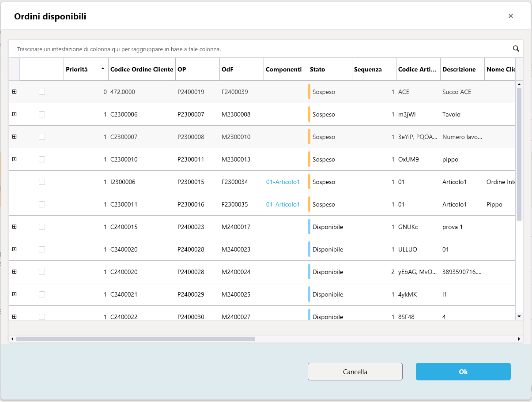The height and width of the screenshot is (402, 532).
Task: Expand the row for order C2400015
Action: (x=14, y=227)
